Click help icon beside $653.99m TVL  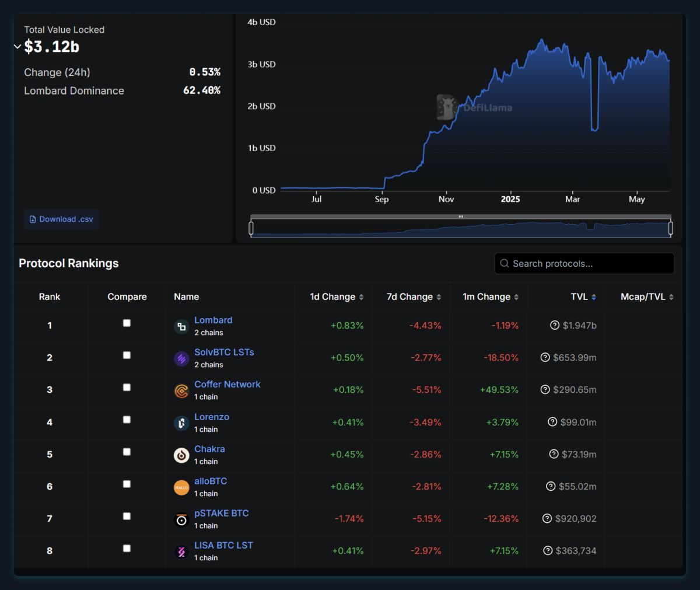pos(545,357)
